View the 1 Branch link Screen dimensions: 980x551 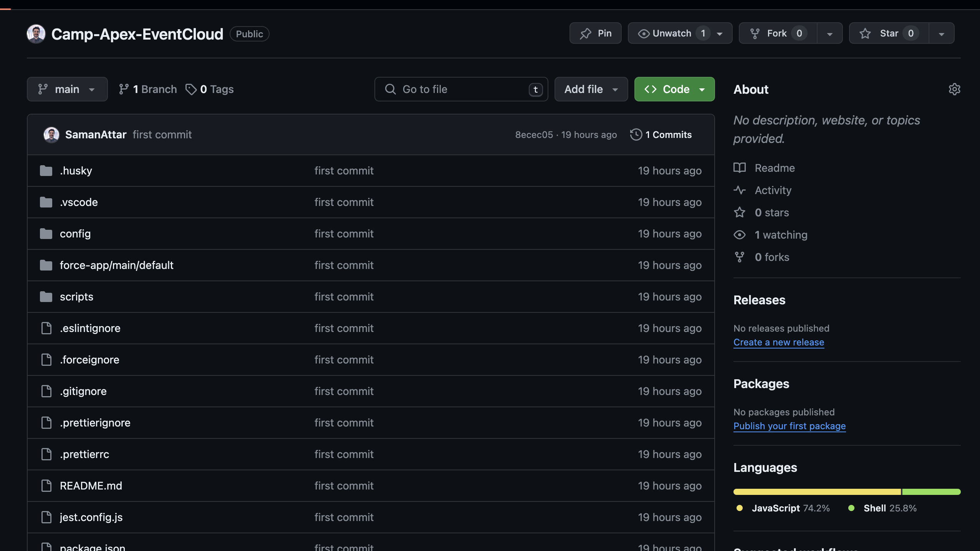(148, 89)
